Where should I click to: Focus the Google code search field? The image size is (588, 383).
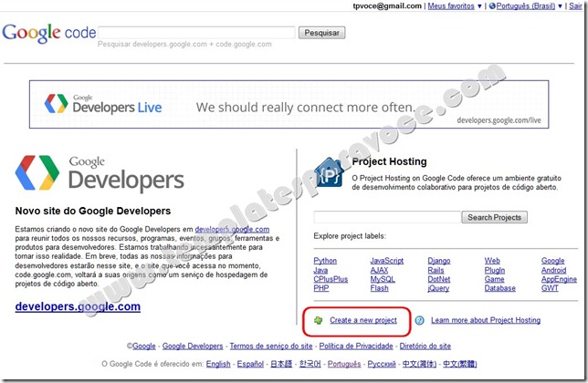(x=196, y=33)
